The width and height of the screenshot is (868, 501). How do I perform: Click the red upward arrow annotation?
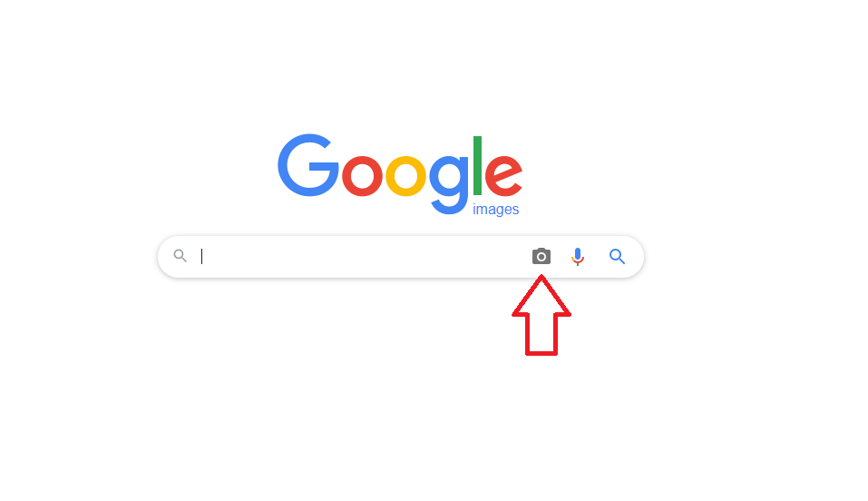tap(541, 315)
